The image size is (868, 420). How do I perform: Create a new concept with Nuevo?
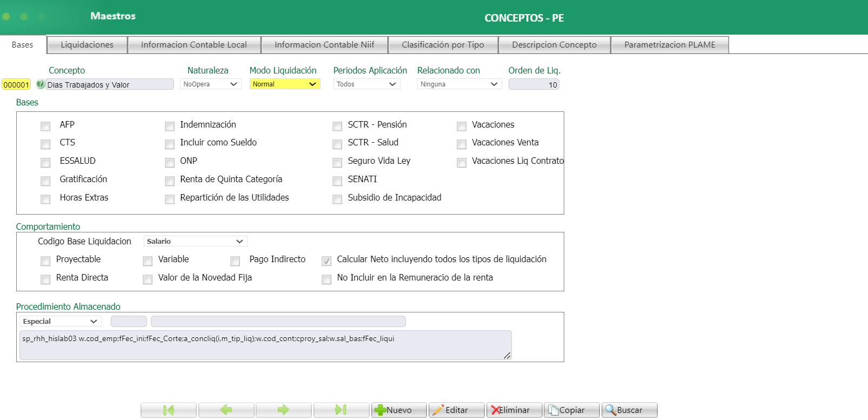coord(399,410)
